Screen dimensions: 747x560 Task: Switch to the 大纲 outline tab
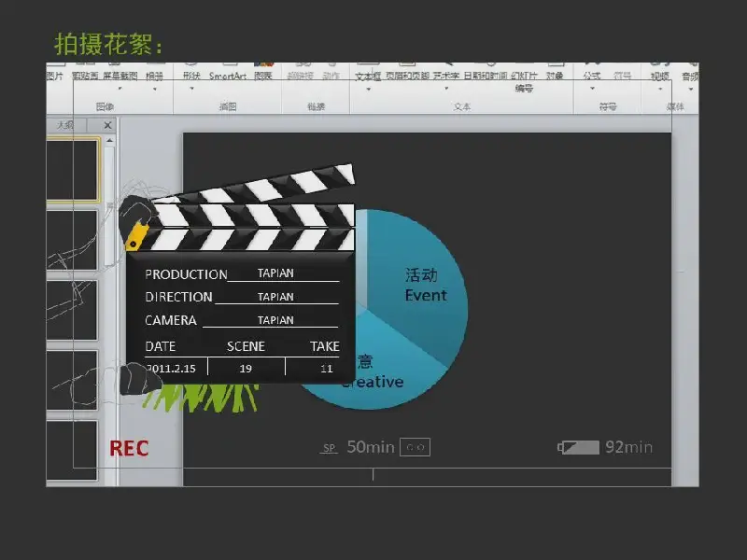[65, 125]
